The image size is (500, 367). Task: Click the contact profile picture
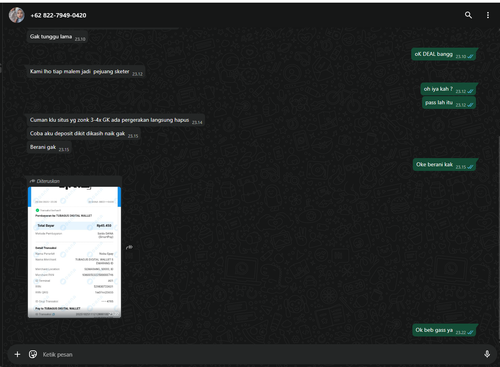pos(16,15)
